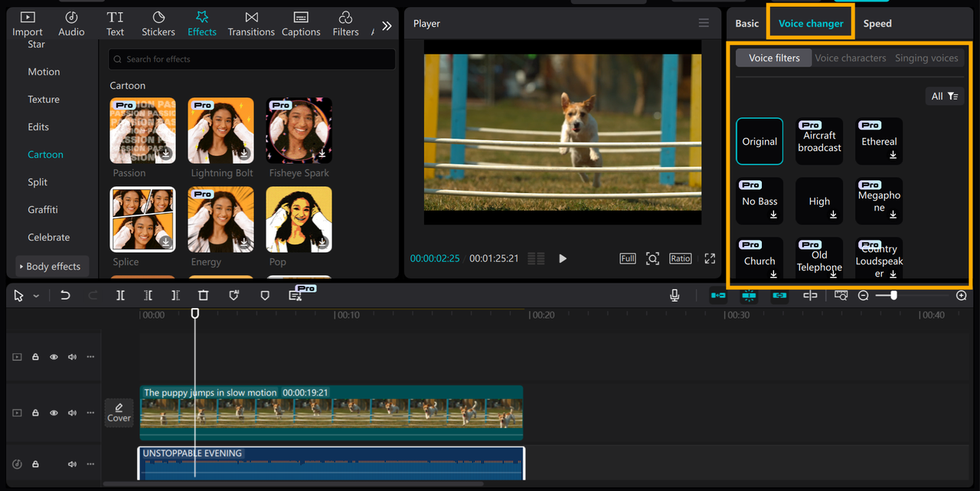980x491 pixels.
Task: Select the Original voice filter
Action: (x=759, y=142)
